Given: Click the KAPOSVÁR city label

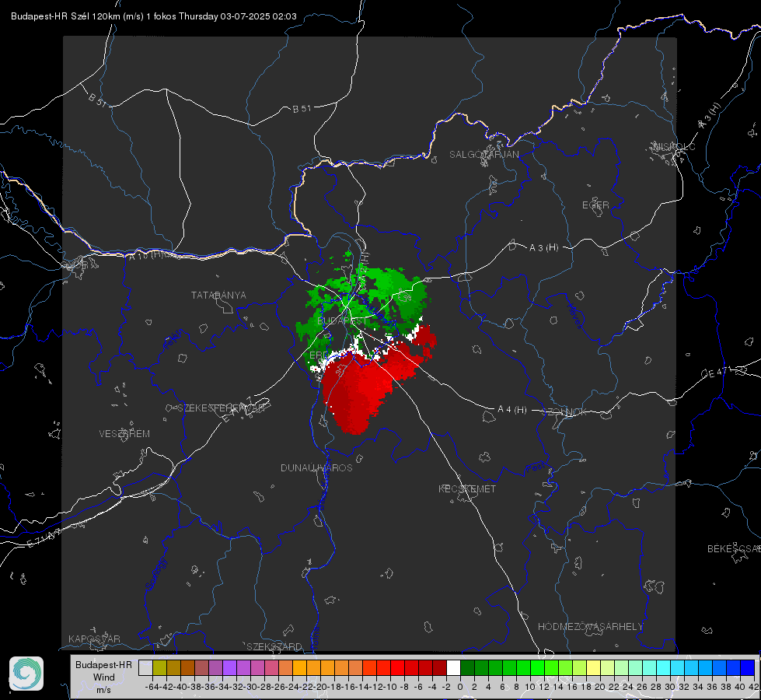Looking at the screenshot, I should point(94,639).
